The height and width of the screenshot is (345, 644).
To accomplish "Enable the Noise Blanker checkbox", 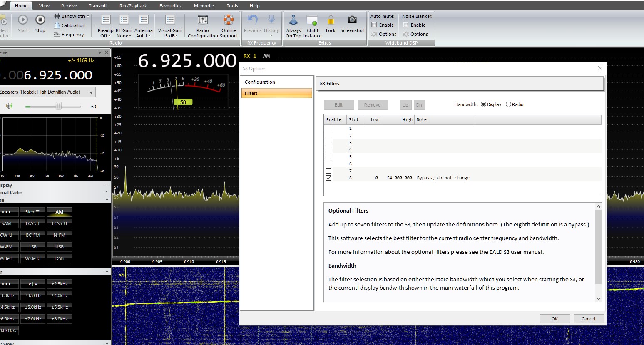I will [x=406, y=25].
